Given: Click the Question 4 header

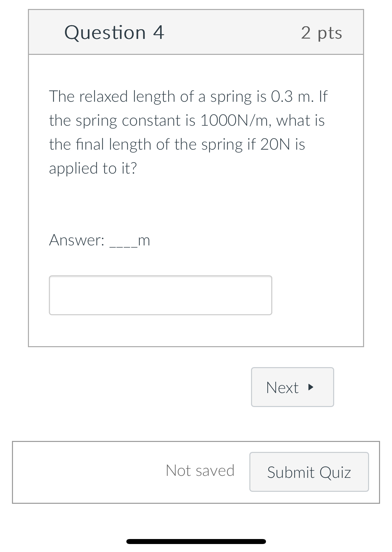Looking at the screenshot, I should (114, 32).
